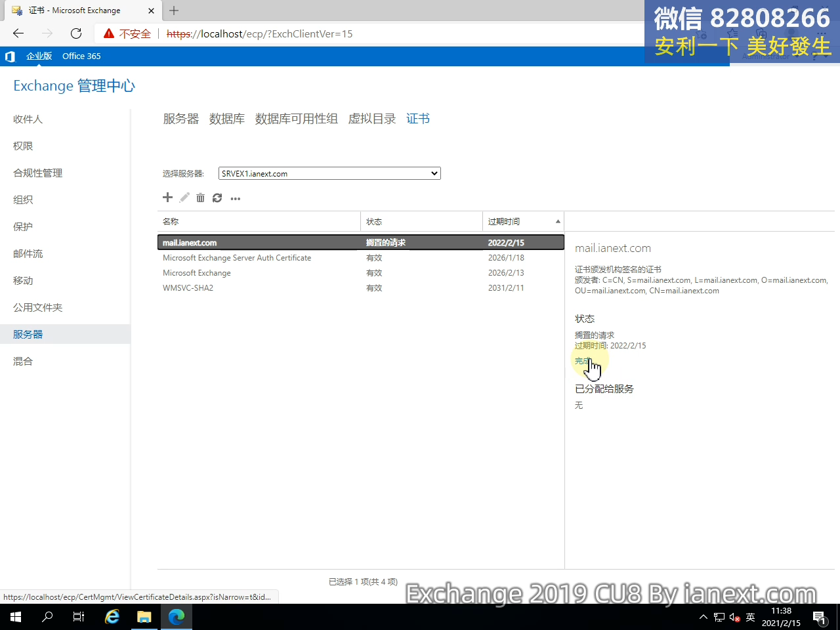This screenshot has height=630, width=840.
Task: Open 权限 in the left navigation
Action: point(23,146)
